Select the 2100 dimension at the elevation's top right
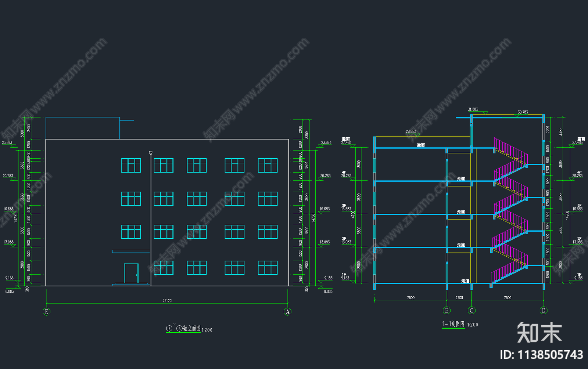This screenshot has width=588, height=369. (x=300, y=130)
